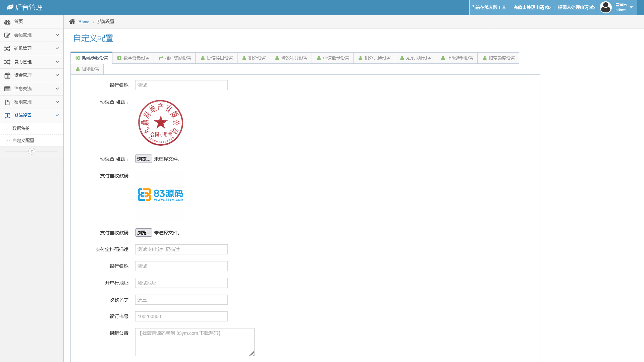Click 充值未处理申请1条 notification
The image size is (644, 362).
532,7
